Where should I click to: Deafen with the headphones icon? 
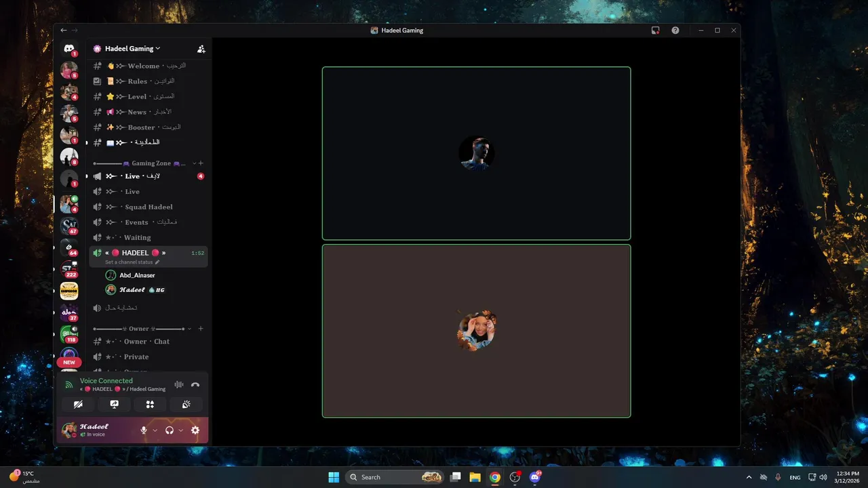170,430
